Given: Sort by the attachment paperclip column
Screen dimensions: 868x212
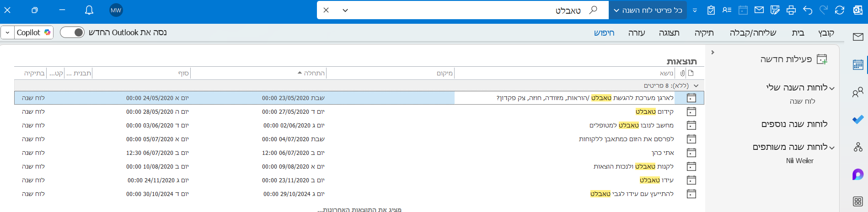Looking at the screenshot, I should pos(682,73).
